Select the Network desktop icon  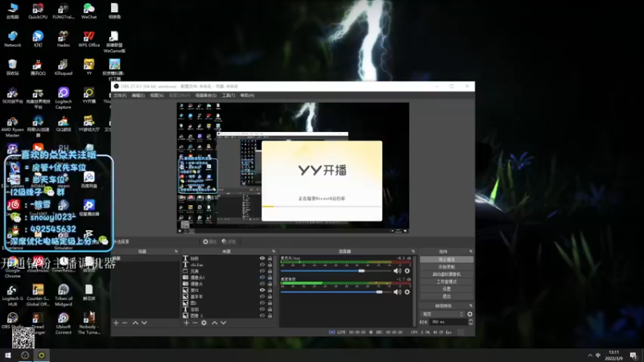click(x=13, y=39)
